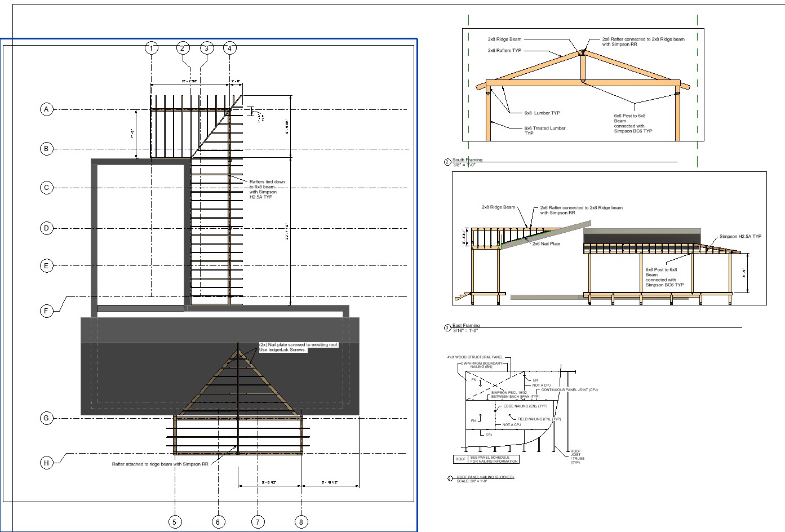Select grid bubble D
This screenshot has width=785, height=532.
[47, 228]
